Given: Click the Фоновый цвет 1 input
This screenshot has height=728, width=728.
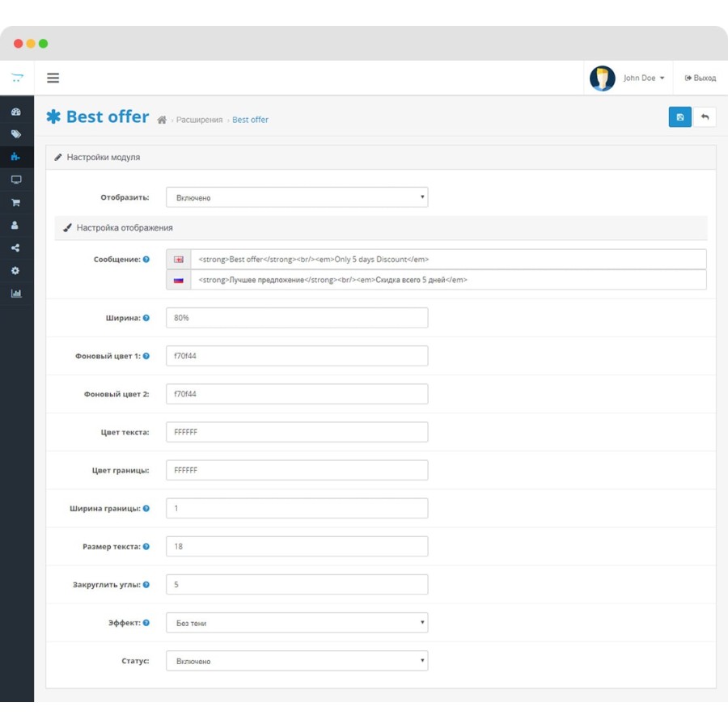Looking at the screenshot, I should (297, 356).
